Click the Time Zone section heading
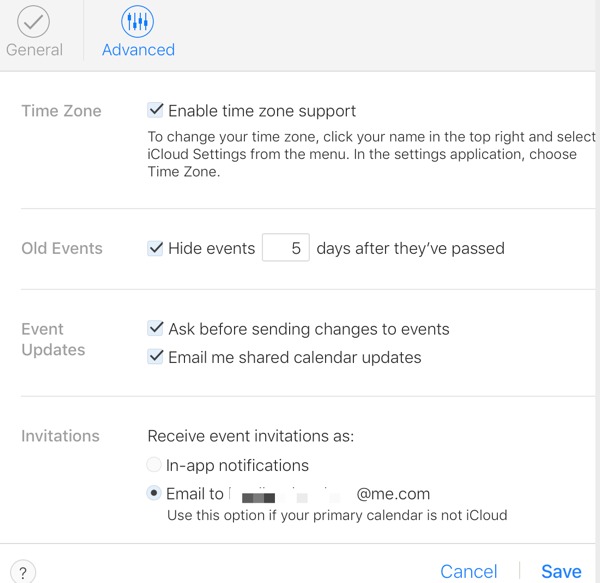The image size is (600, 583). (61, 111)
